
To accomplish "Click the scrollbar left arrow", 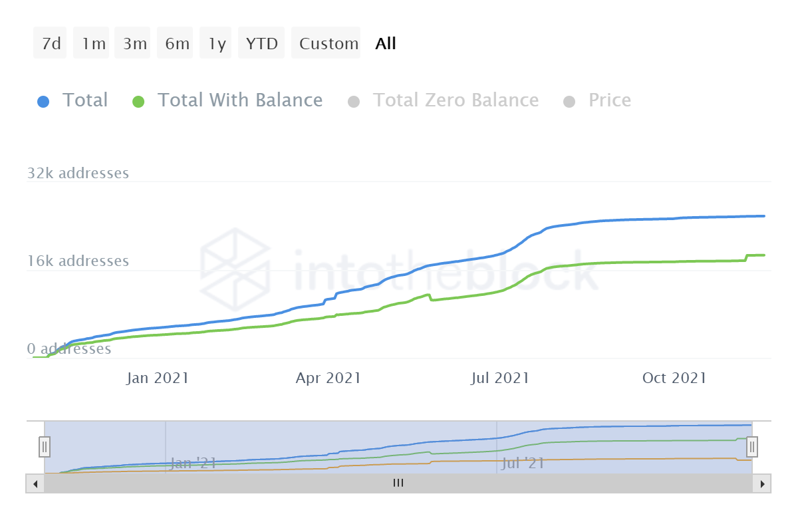I will pyautogui.click(x=35, y=483).
